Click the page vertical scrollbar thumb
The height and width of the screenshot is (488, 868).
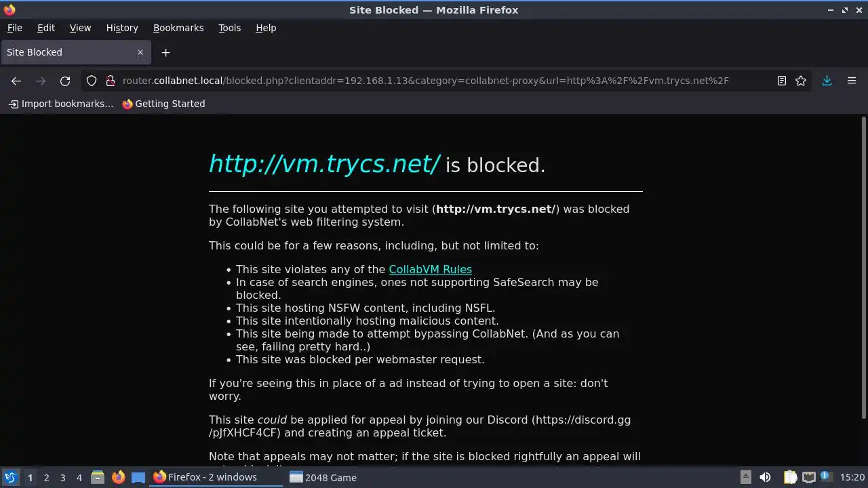tap(863, 268)
